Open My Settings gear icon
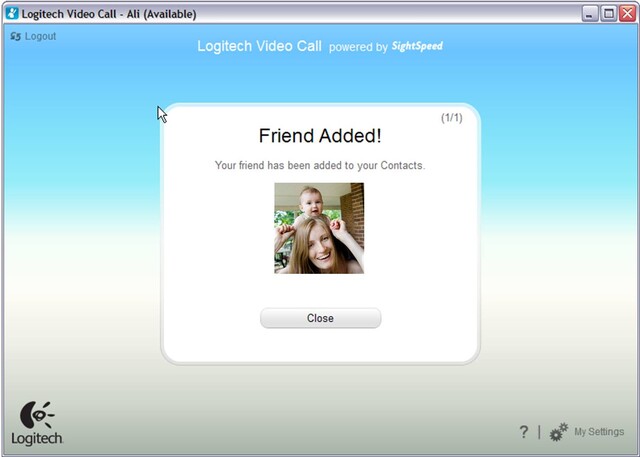640x457 pixels. coord(558,432)
